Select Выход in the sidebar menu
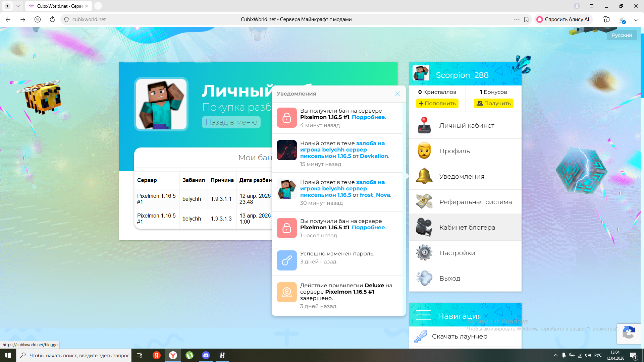The height and width of the screenshot is (362, 644). (449, 279)
